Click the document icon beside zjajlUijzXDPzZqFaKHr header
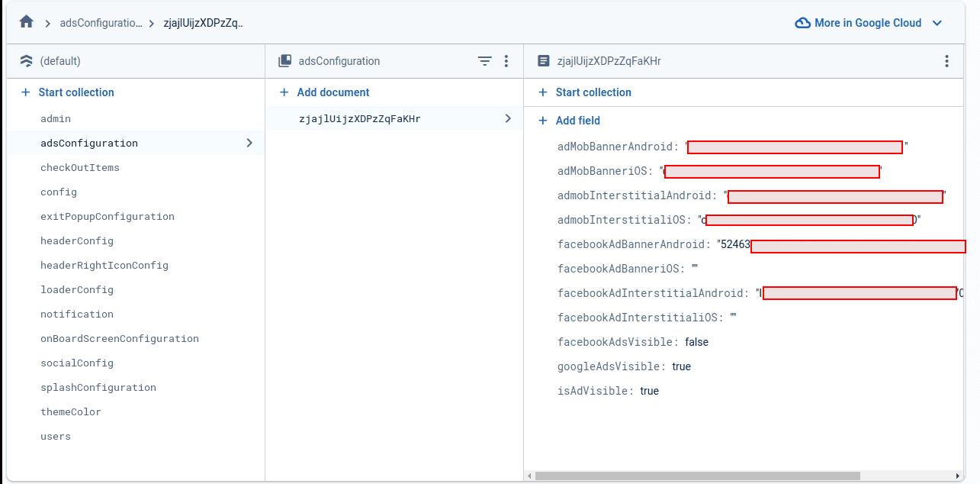The width and height of the screenshot is (980, 484). [544, 61]
